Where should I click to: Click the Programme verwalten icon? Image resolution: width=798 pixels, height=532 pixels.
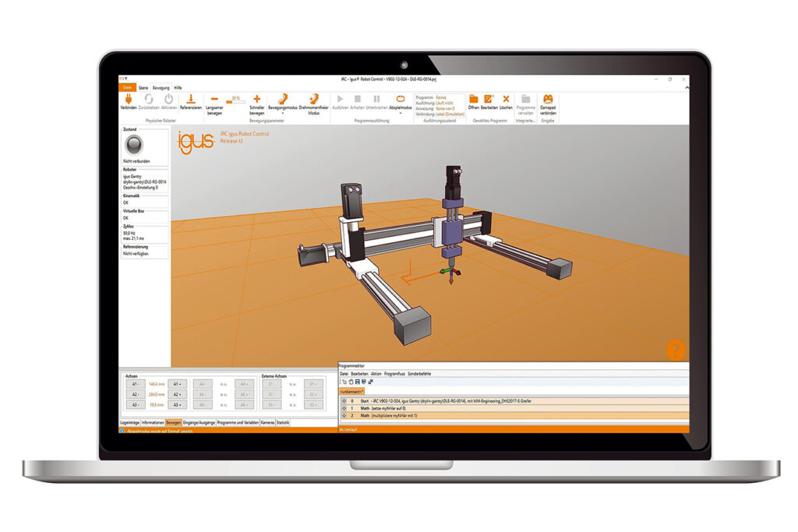click(x=526, y=99)
